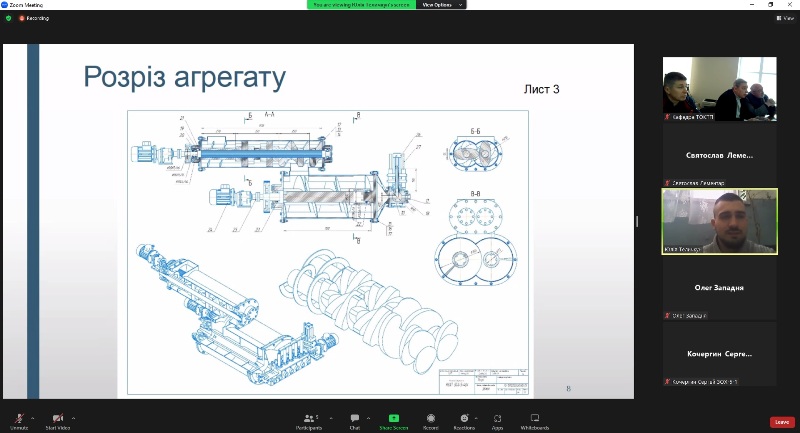Click the green encryption shield icon
Viewport: 800px width, 433px height.
[9, 18]
